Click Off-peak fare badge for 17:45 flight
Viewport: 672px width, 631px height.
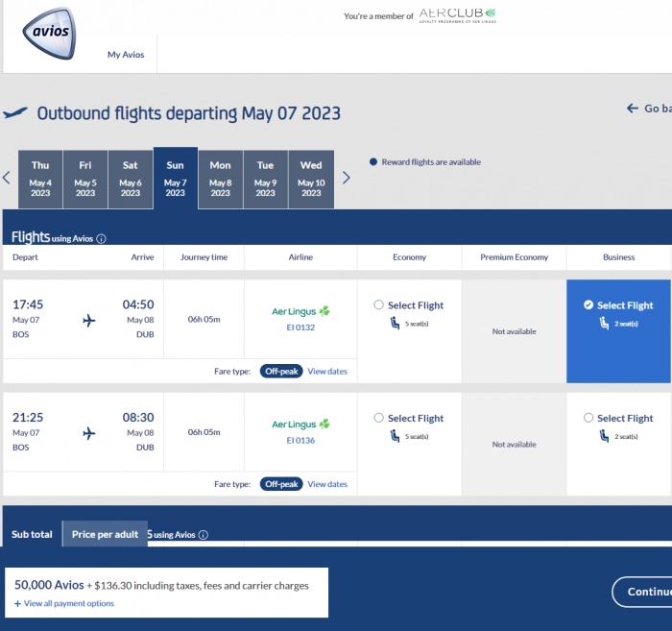281,372
